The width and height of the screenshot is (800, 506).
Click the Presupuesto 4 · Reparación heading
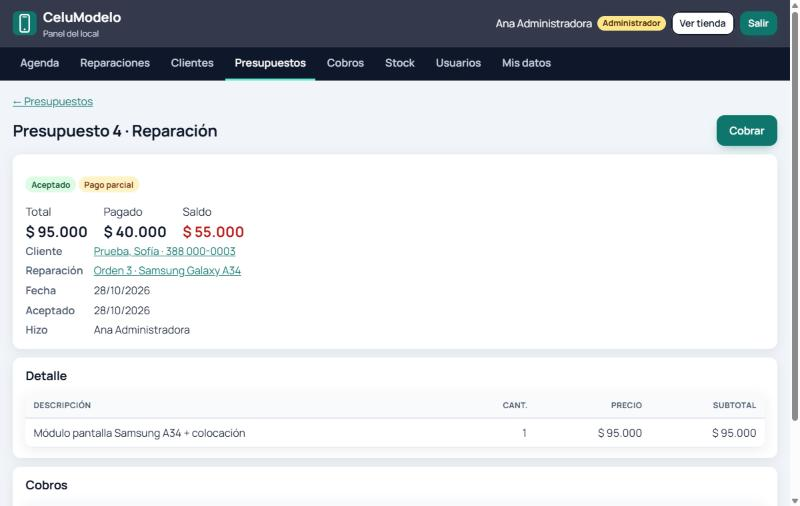[x=115, y=131]
